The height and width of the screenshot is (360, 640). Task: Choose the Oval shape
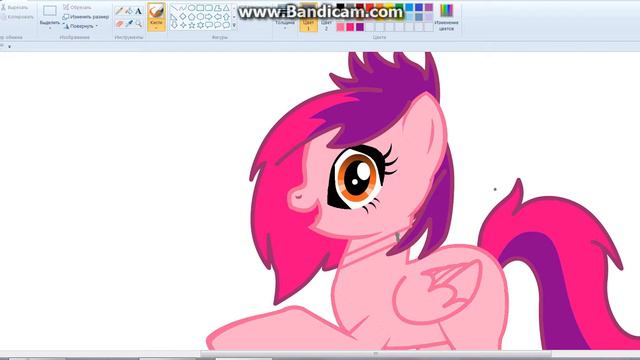(x=191, y=8)
